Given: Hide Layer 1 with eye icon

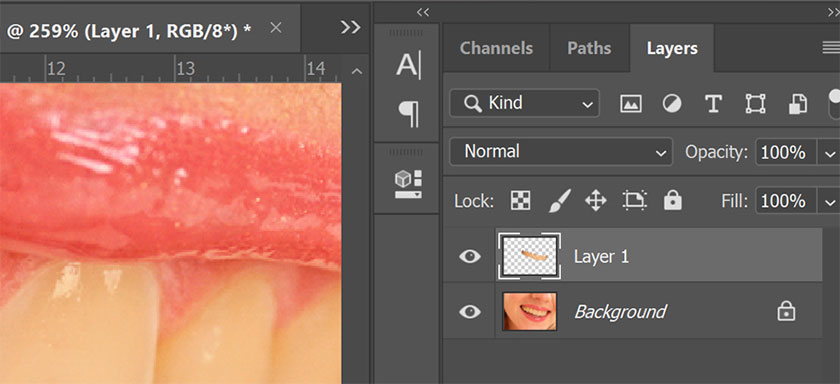Looking at the screenshot, I should 470,257.
